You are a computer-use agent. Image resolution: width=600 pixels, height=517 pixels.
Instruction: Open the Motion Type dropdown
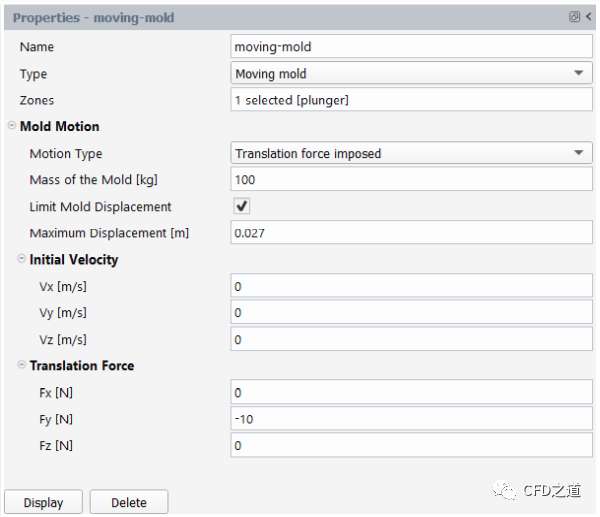click(411, 154)
